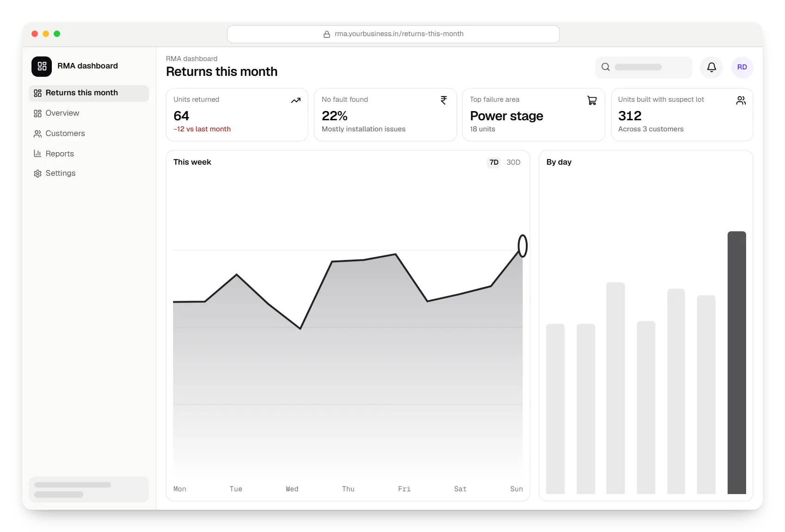Click the cart icon on Top failure area
Image resolution: width=785 pixels, height=532 pixels.
[592, 100]
